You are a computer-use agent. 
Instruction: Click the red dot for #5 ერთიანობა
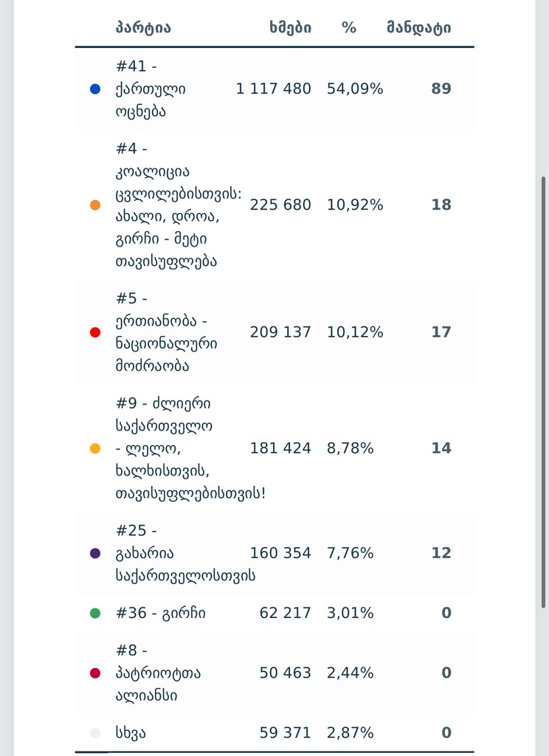click(95, 332)
